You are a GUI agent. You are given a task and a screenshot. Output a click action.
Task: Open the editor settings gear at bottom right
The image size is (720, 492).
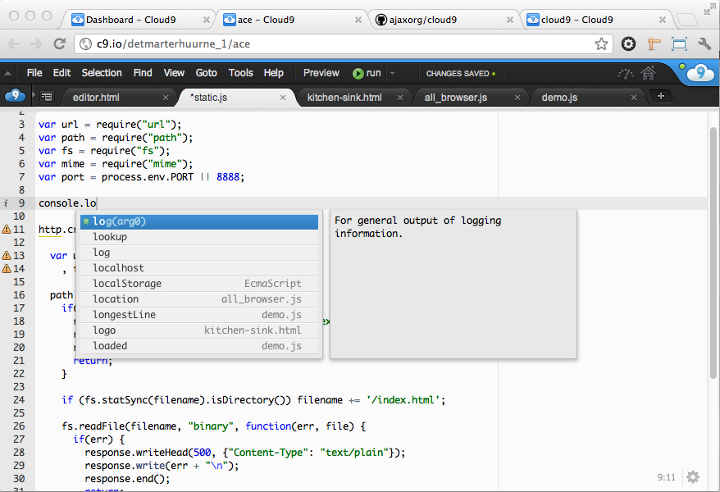click(693, 477)
